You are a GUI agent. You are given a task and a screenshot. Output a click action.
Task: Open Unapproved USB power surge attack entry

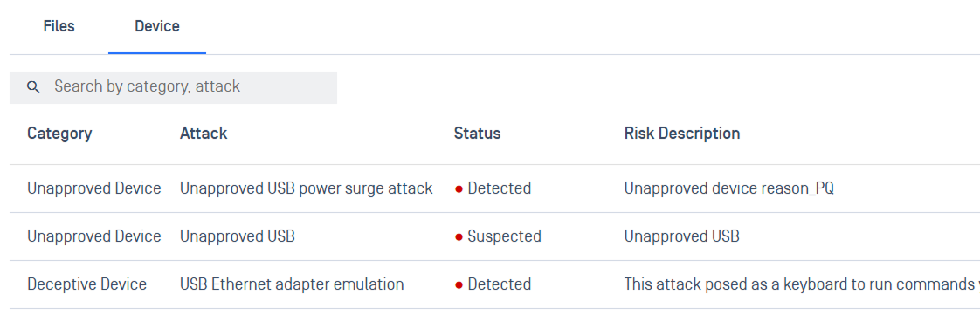tap(307, 188)
